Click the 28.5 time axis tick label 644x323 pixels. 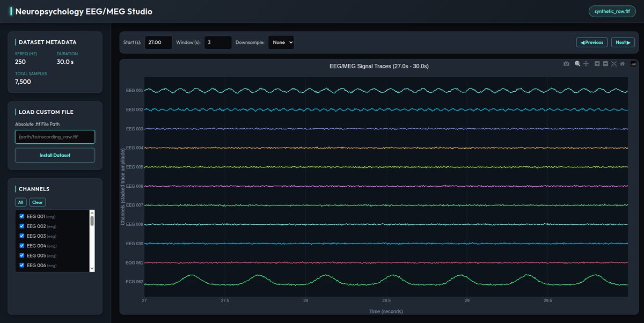[x=386, y=301]
